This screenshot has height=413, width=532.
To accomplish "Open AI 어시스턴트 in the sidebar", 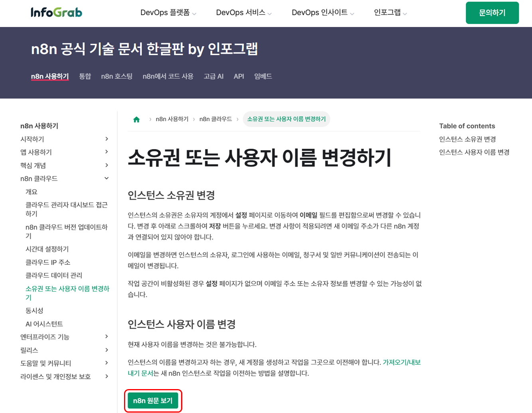I will click(x=44, y=324).
